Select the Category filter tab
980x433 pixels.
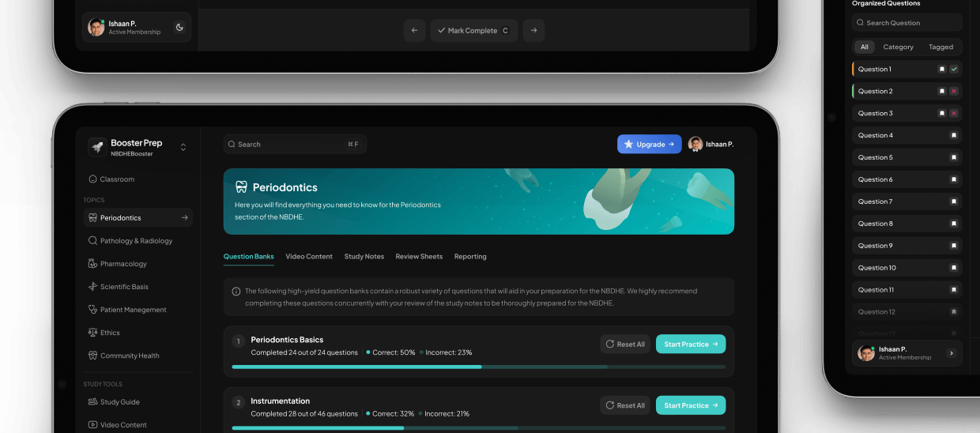coord(899,47)
